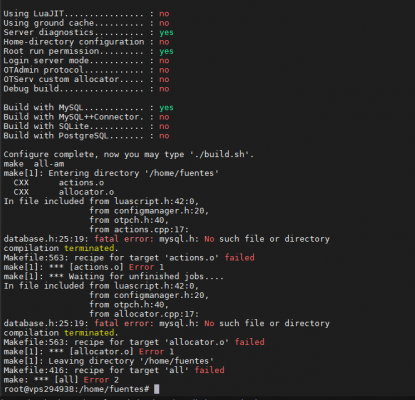Click the green yes beside Root run permission

click(166, 51)
